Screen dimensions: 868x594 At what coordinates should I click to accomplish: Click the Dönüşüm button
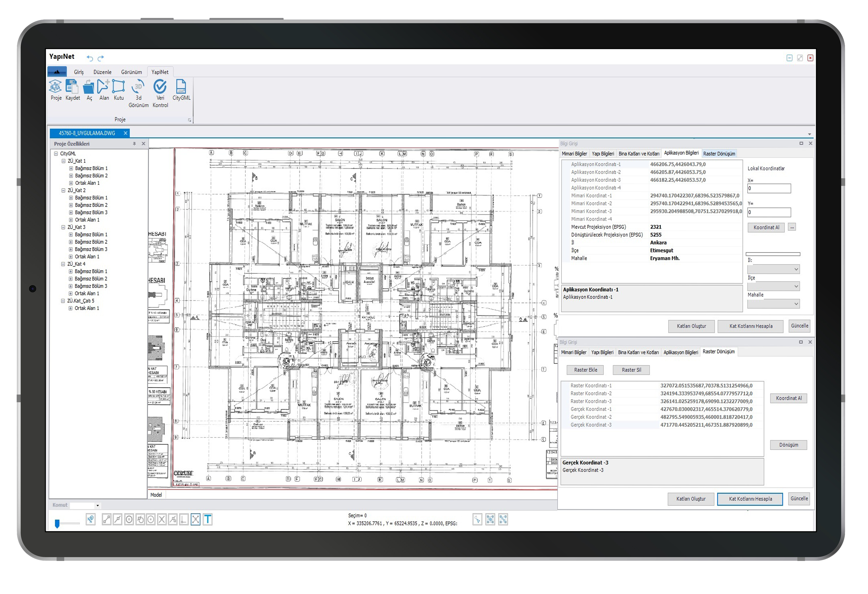[x=788, y=445]
